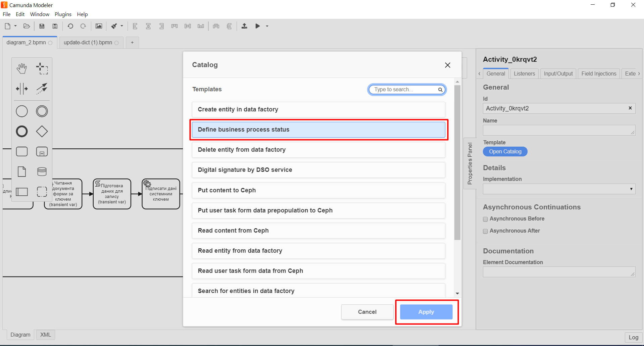Image resolution: width=644 pixels, height=346 pixels.
Task: Expand the color tool dropdown arrow
Action: pyautogui.click(x=122, y=26)
